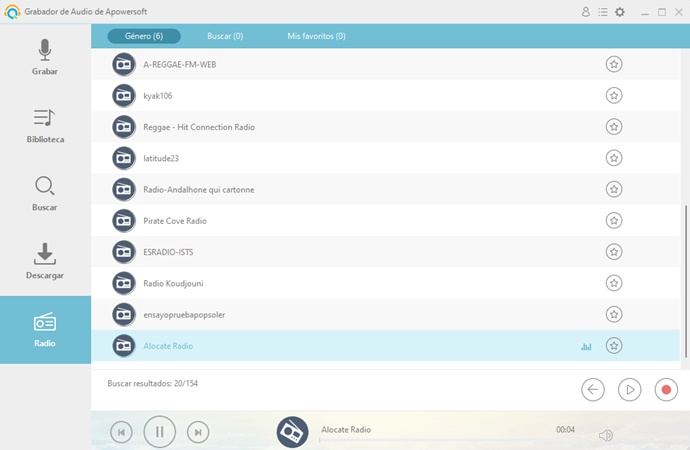
Task: Favorite the Pirate Cove Radio station
Action: [x=614, y=220]
